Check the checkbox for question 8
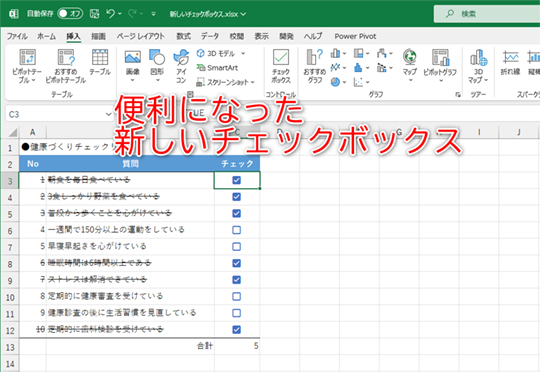Screen dimensions: 540x372 [237, 296]
